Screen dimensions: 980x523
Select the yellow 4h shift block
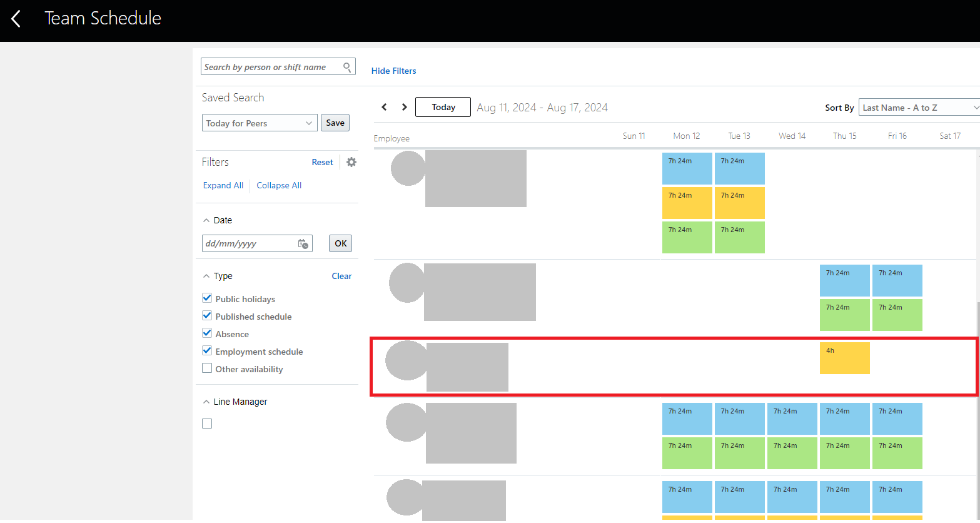pos(845,358)
